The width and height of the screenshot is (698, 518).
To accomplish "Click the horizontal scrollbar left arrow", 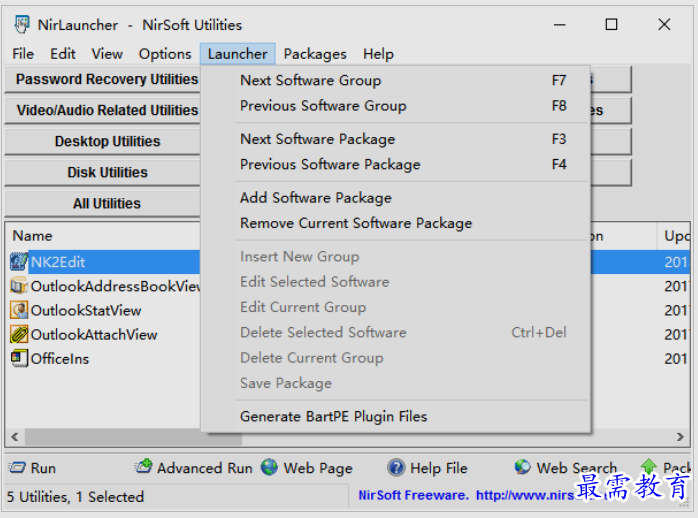I will tap(15, 437).
